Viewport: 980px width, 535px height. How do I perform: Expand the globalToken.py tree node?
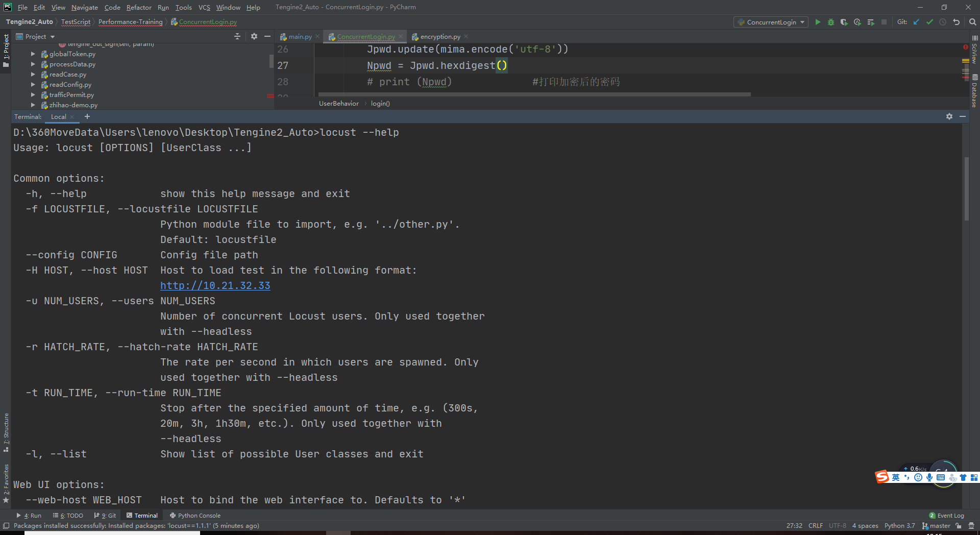pyautogui.click(x=33, y=54)
